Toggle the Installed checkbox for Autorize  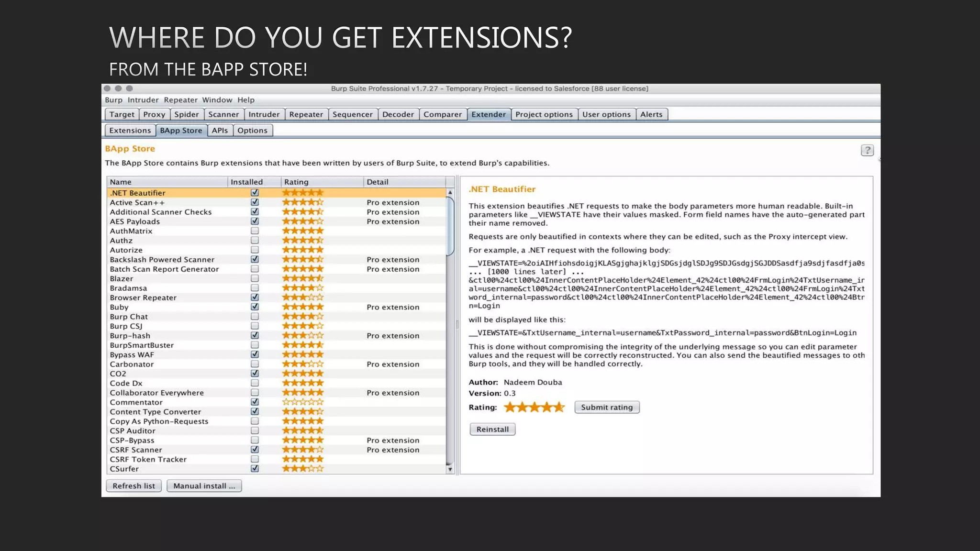click(x=255, y=250)
